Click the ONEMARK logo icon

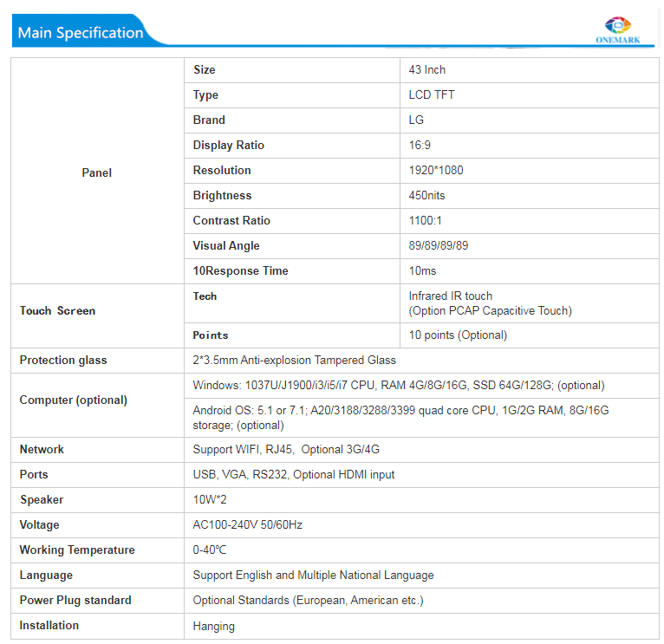(618, 30)
